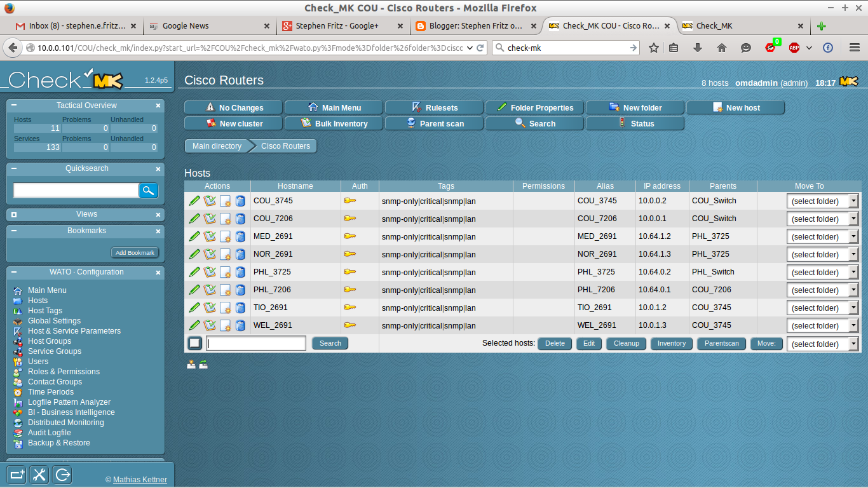Click the Quicksearch magnifying glass icon

(x=148, y=190)
